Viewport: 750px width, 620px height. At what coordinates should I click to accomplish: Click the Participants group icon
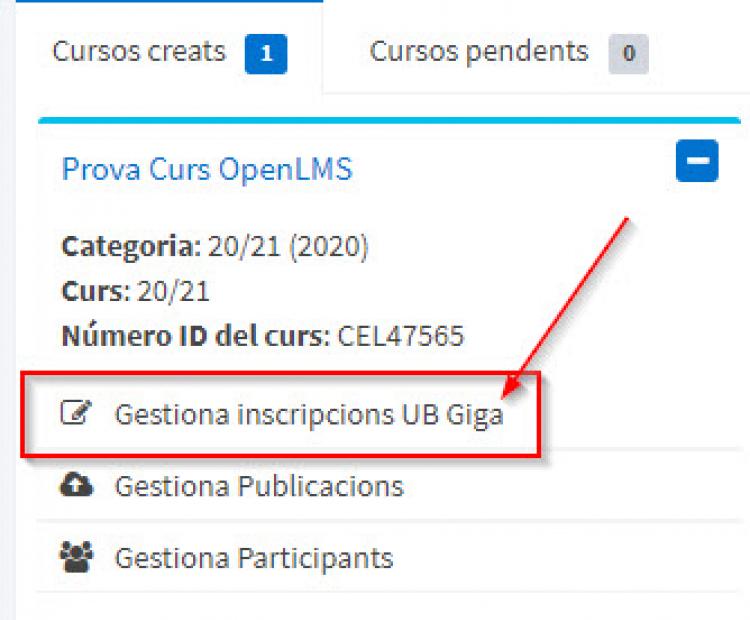77,557
